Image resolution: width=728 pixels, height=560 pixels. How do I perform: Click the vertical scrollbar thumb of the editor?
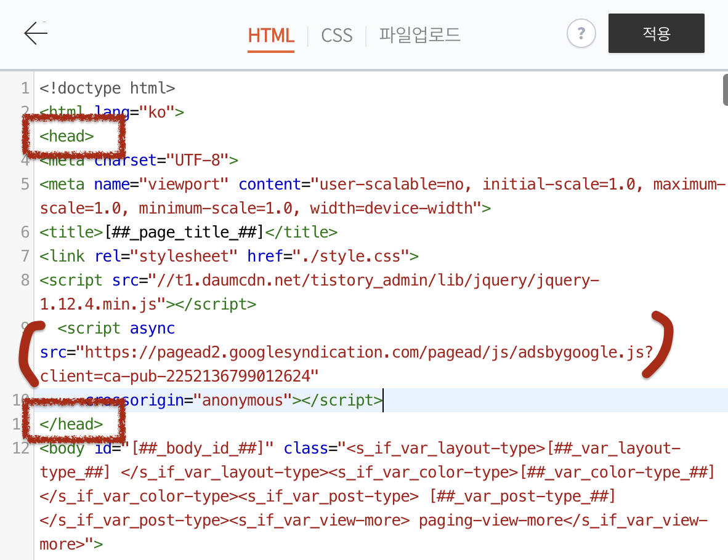tap(725, 90)
